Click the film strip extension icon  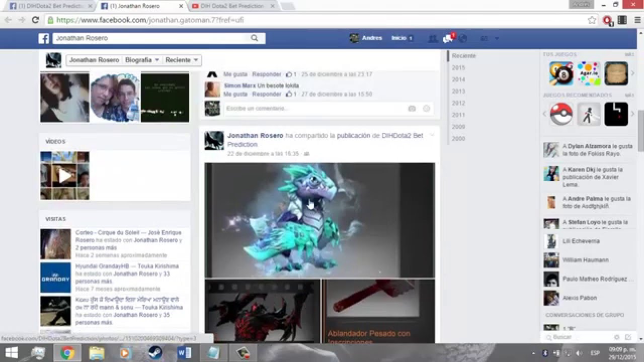point(622,20)
